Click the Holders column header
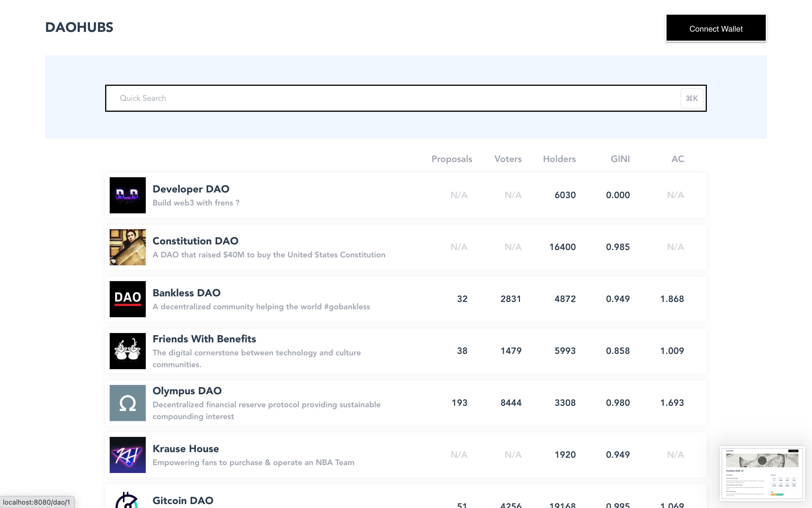Image resolution: width=812 pixels, height=508 pixels. point(559,159)
